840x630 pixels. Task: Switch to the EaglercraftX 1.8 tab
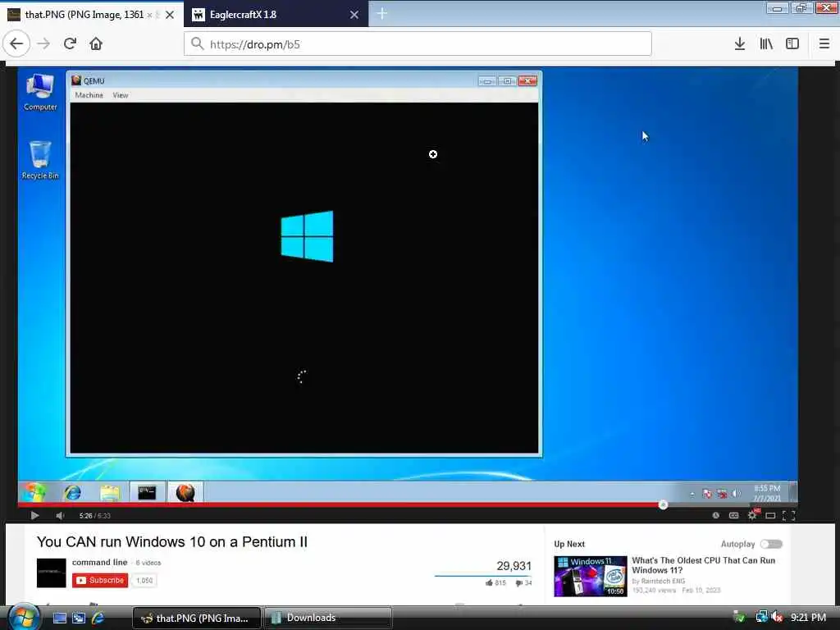(276, 14)
